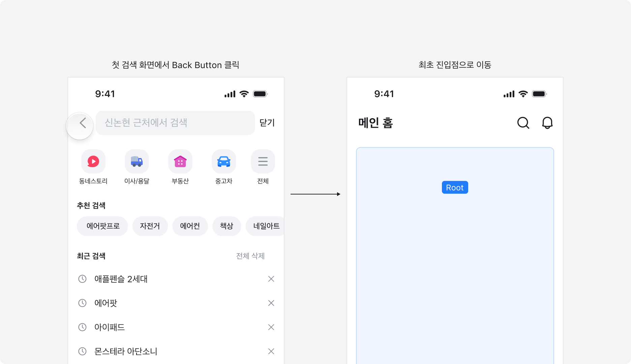The image size is (631, 364).
Task: Search again for 에어팟
Action: pos(106,303)
